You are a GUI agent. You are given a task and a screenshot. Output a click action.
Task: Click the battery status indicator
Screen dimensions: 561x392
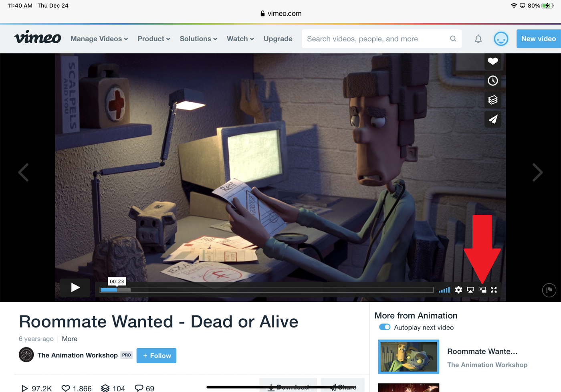547,6
